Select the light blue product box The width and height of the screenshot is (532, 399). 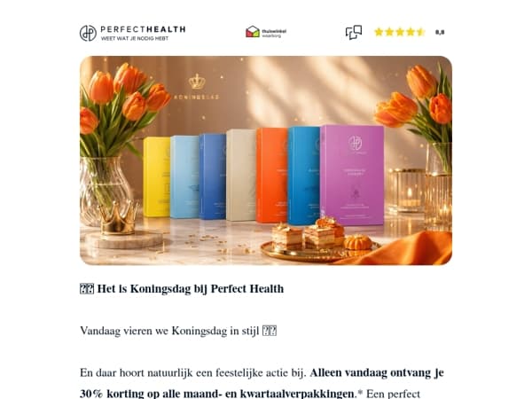coord(184,176)
